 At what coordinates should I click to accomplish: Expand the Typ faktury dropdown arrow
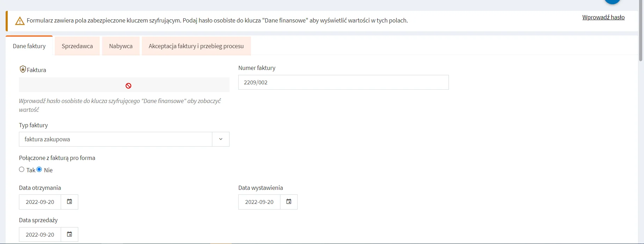click(221, 139)
